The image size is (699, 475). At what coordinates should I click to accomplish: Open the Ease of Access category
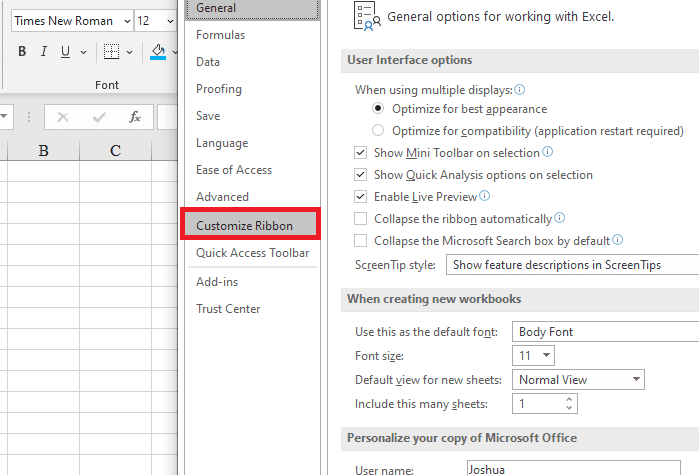252,170
